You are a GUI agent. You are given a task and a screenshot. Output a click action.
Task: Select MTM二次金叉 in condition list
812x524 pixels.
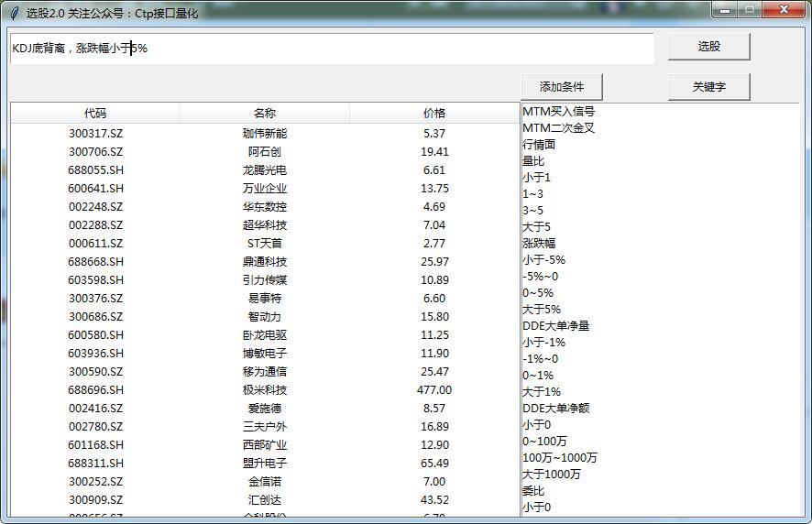pos(558,128)
